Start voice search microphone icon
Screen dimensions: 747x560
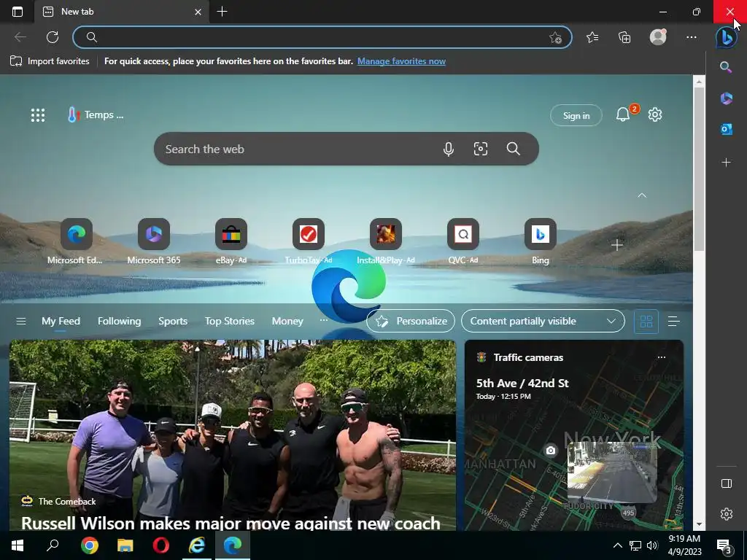(448, 149)
